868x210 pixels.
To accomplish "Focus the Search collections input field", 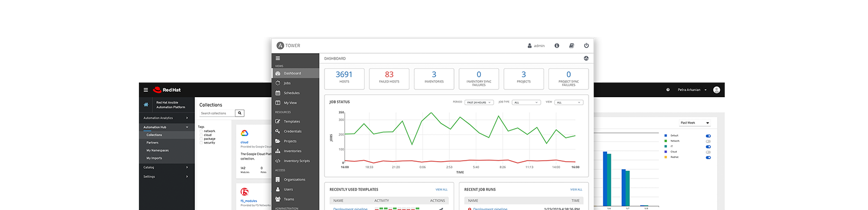I will [217, 113].
